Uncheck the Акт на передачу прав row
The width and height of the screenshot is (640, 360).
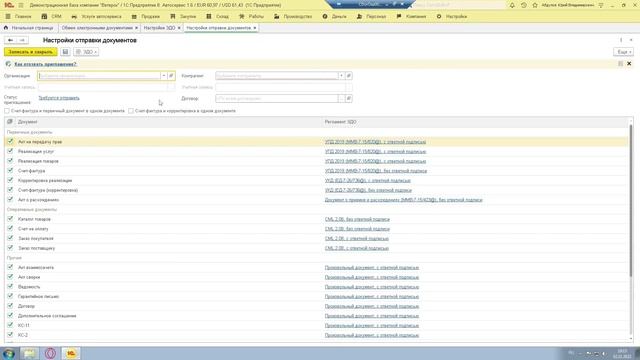(10, 142)
